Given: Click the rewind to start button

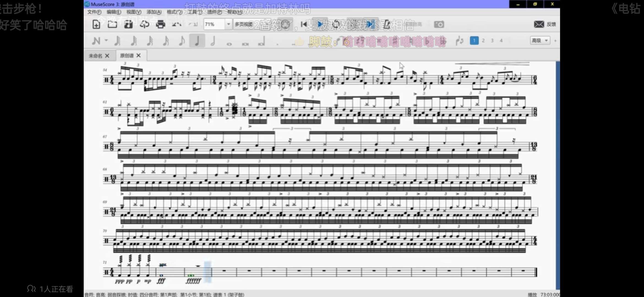Looking at the screenshot, I should (x=304, y=24).
